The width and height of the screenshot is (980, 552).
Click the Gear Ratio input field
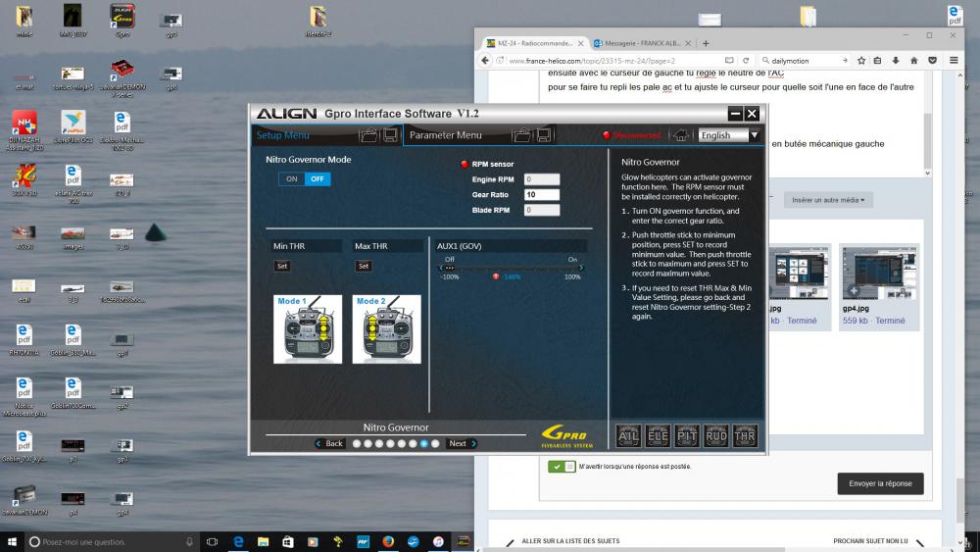(542, 194)
